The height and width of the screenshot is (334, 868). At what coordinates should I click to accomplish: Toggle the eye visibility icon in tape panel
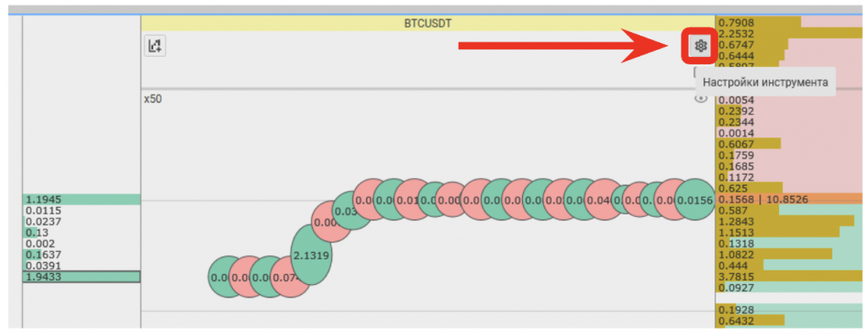click(x=701, y=98)
